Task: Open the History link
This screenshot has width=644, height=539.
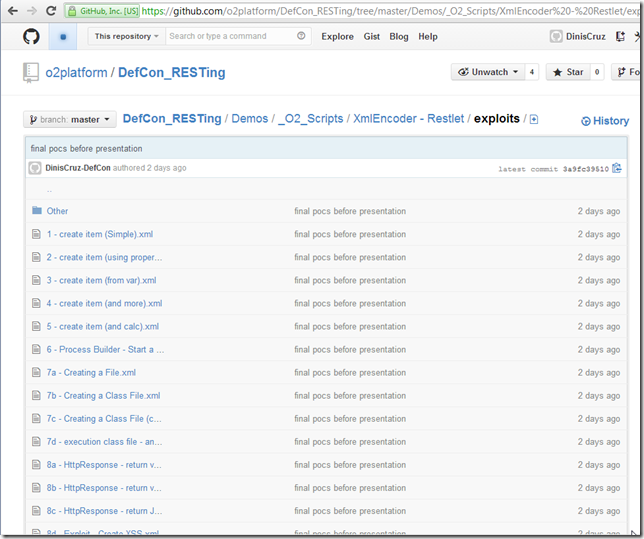Action: 605,121
